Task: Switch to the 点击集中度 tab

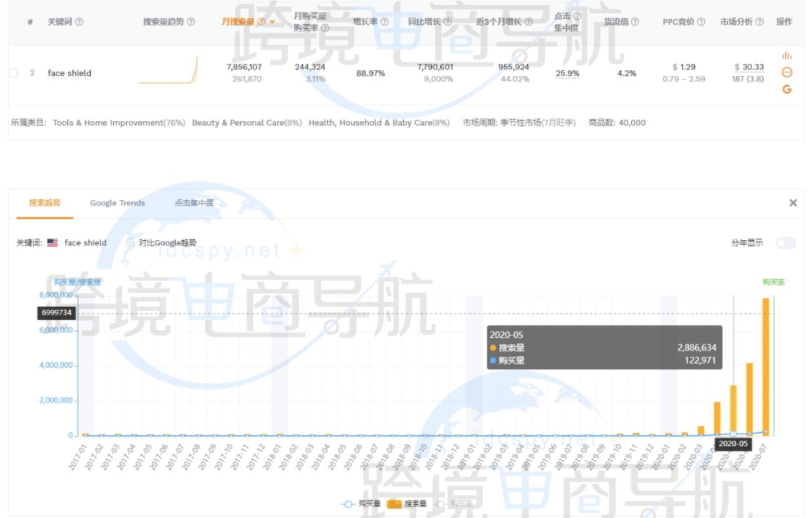Action: pyautogui.click(x=194, y=203)
